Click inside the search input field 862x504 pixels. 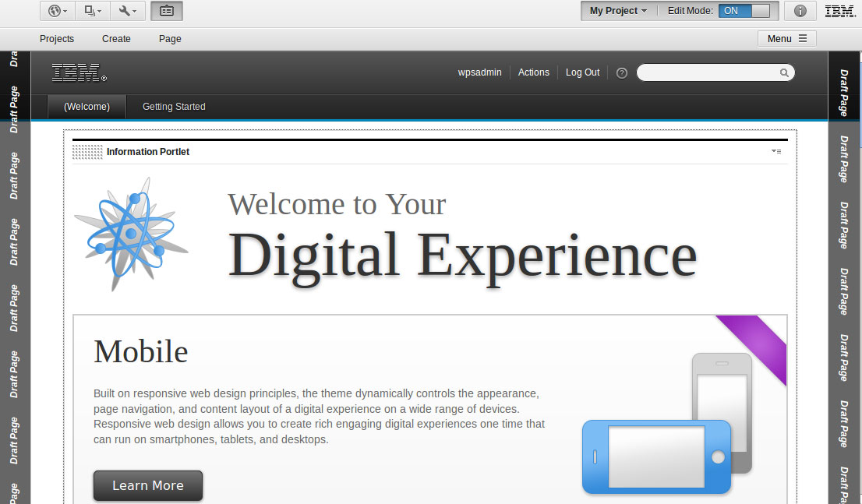click(x=701, y=72)
